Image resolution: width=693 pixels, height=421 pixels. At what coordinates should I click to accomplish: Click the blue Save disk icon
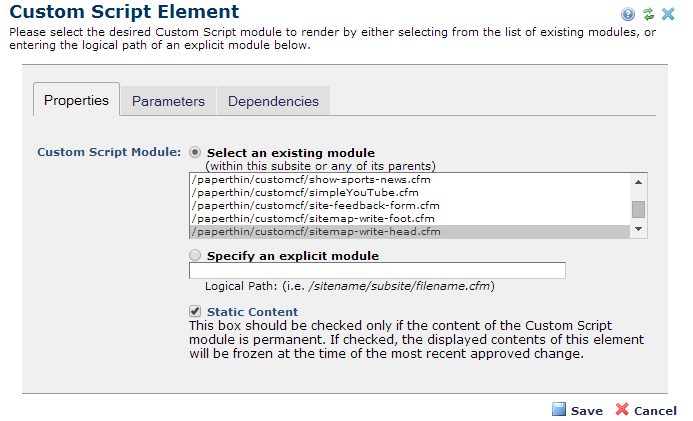[x=559, y=410]
